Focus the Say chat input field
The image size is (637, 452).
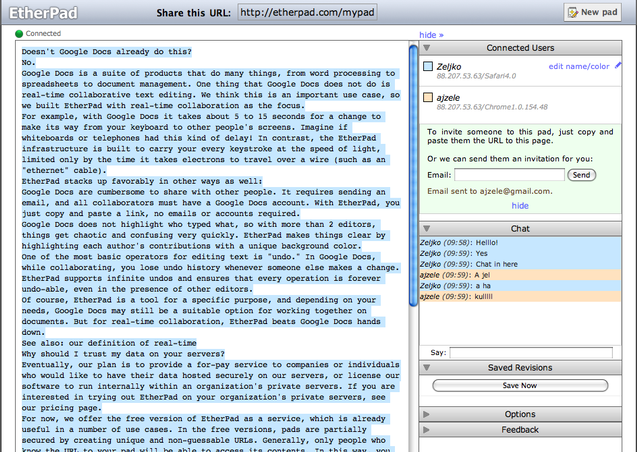pos(531,353)
